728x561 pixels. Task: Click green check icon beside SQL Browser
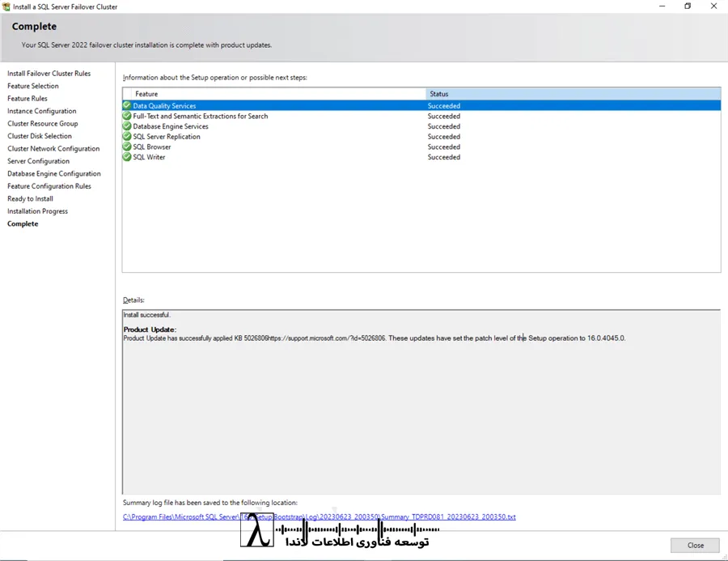(x=127, y=147)
